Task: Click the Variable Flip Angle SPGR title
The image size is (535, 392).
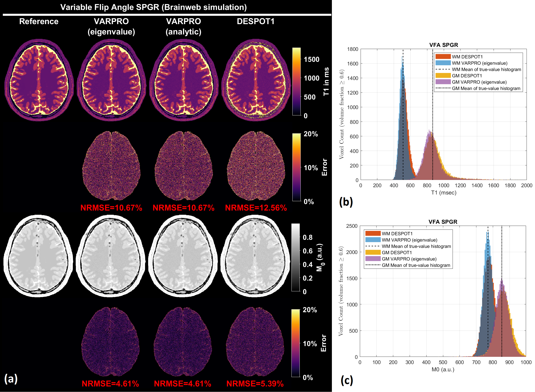Action: 153,7
